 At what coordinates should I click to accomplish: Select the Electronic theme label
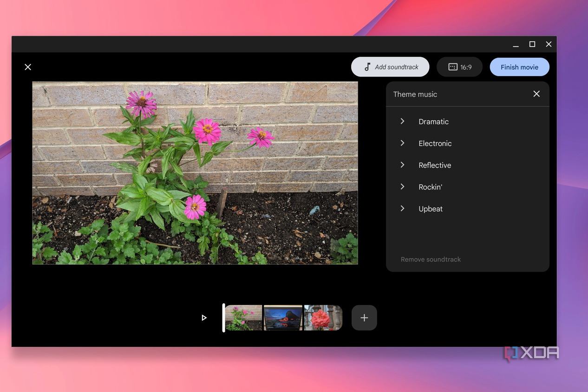point(435,144)
